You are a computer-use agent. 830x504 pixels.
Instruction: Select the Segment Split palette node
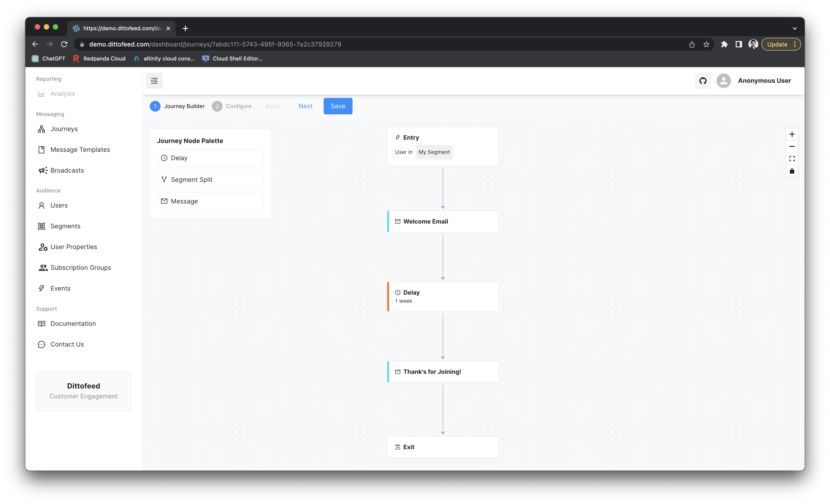210,180
